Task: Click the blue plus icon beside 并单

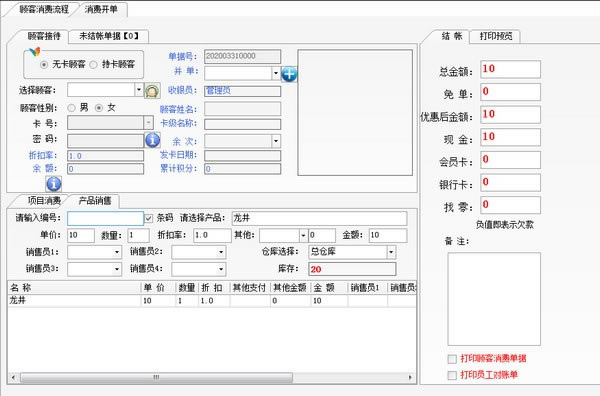Action: [289, 74]
